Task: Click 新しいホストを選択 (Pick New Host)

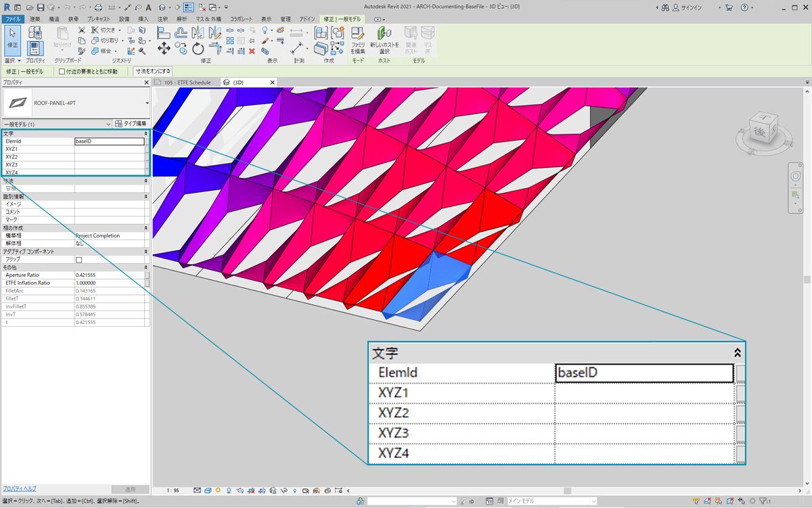Action: (x=384, y=41)
